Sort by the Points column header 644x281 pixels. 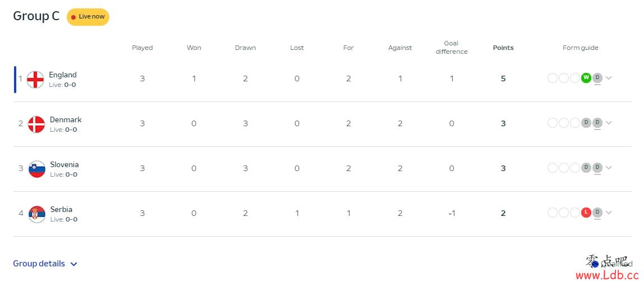click(x=503, y=48)
